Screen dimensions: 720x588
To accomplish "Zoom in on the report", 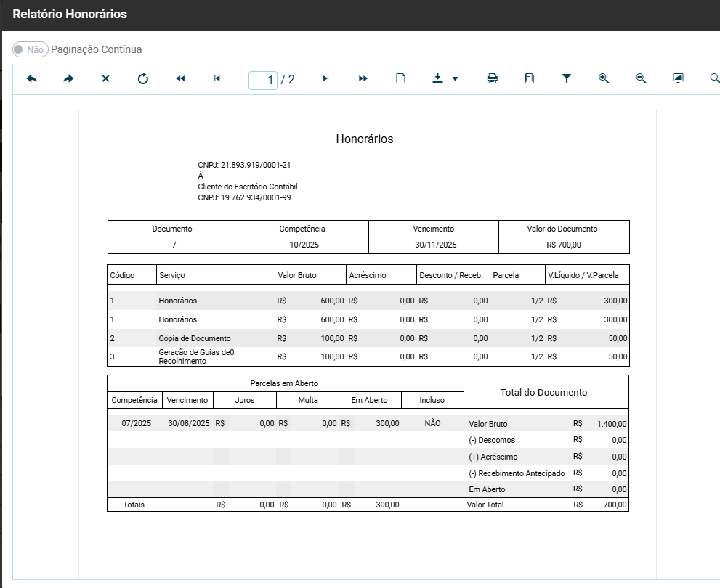I will 604,78.
